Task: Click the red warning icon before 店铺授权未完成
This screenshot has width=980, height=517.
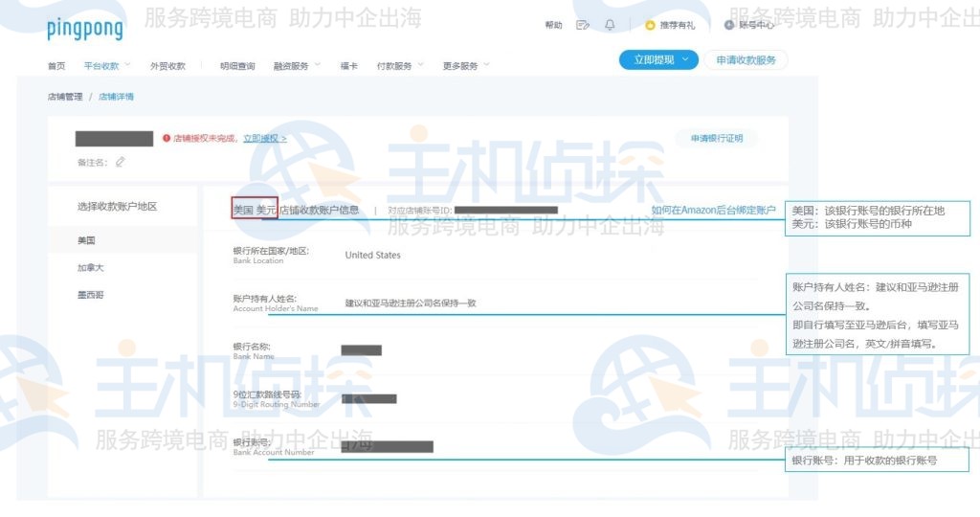Action: point(167,138)
